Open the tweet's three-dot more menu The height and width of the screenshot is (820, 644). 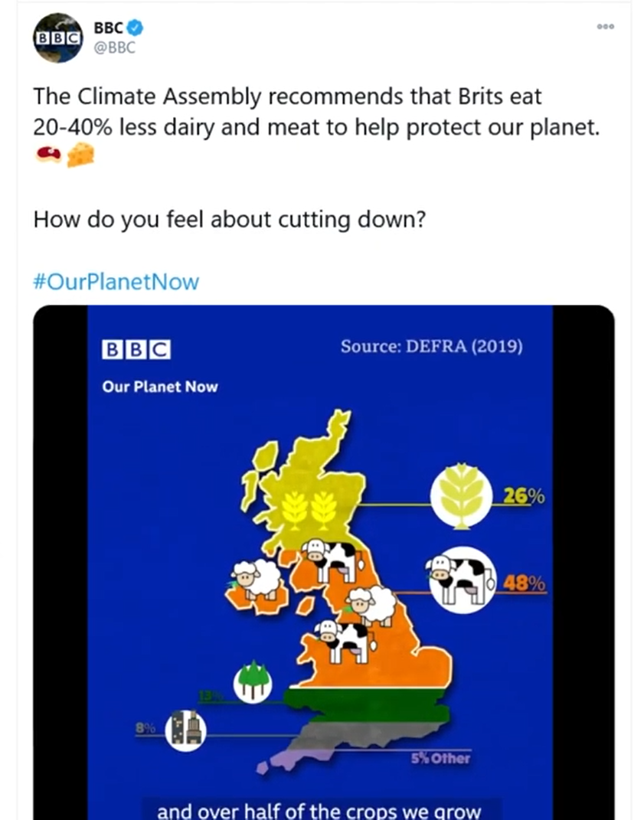606,27
